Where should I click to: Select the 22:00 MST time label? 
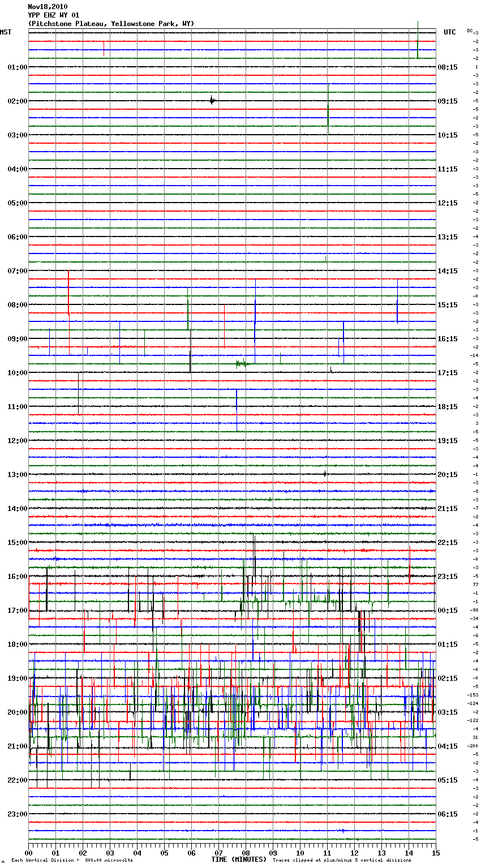pyautogui.click(x=18, y=780)
